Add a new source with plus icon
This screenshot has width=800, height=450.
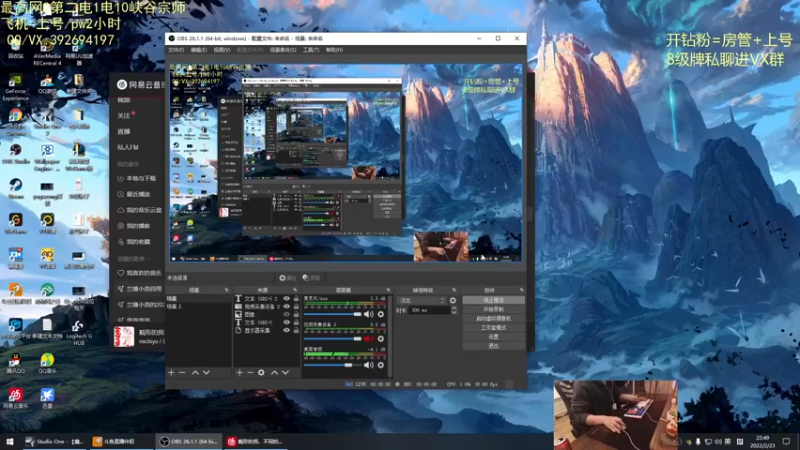pyautogui.click(x=239, y=372)
